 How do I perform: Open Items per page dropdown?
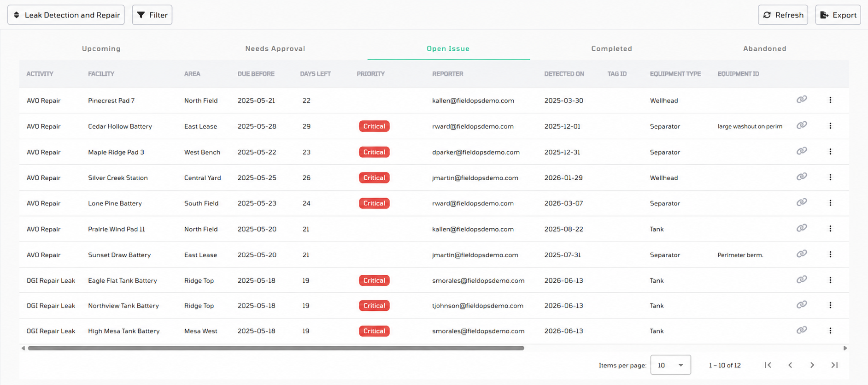[670, 365]
